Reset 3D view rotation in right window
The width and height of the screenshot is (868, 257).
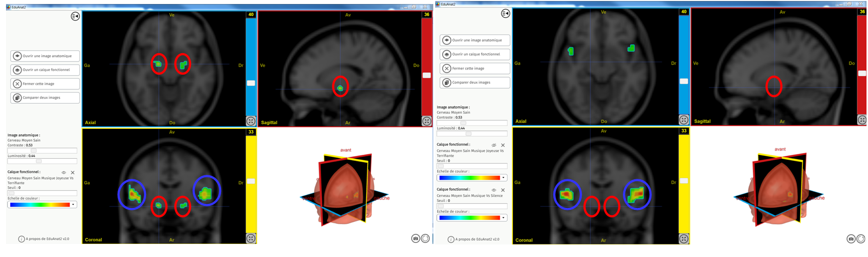[x=860, y=239]
